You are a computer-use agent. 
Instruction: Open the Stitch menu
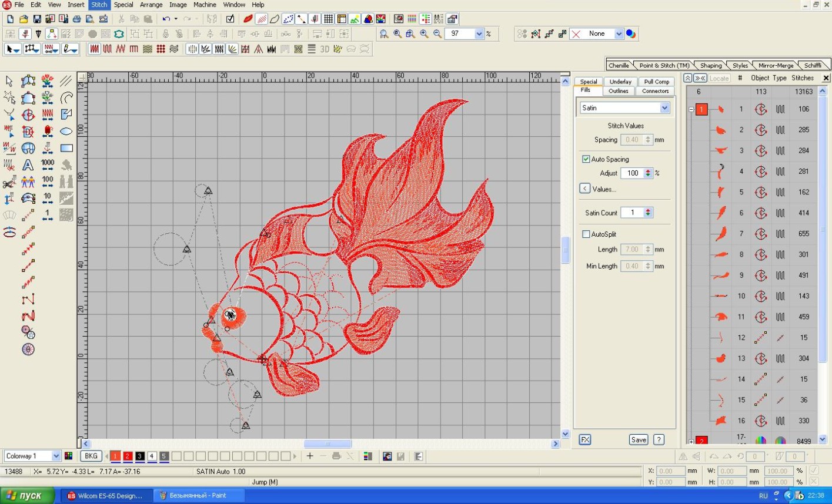[x=99, y=5]
